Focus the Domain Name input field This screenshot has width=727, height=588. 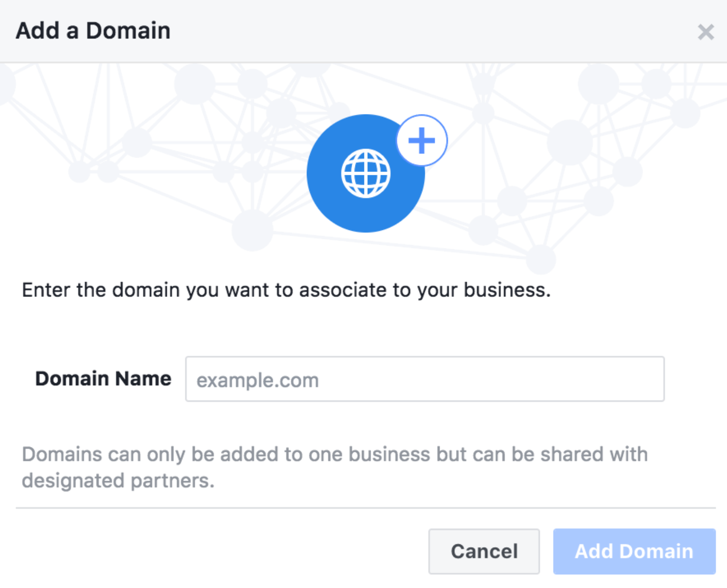coord(424,379)
